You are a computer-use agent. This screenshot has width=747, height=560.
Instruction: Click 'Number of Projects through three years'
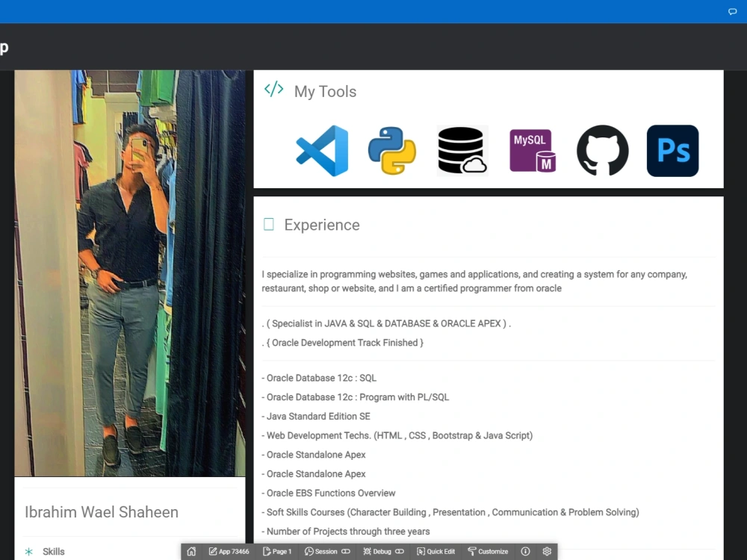(345, 532)
